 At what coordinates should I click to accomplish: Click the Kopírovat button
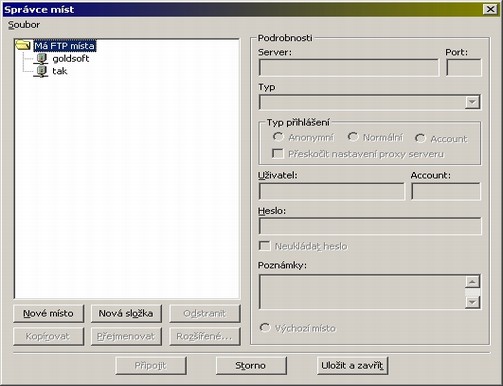pyautogui.click(x=48, y=336)
